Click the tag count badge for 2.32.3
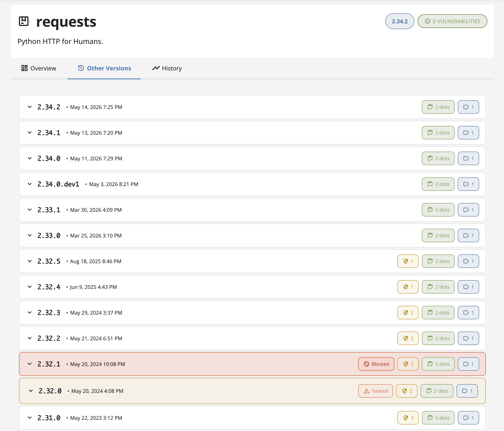This screenshot has width=504, height=431. pyautogui.click(x=468, y=312)
